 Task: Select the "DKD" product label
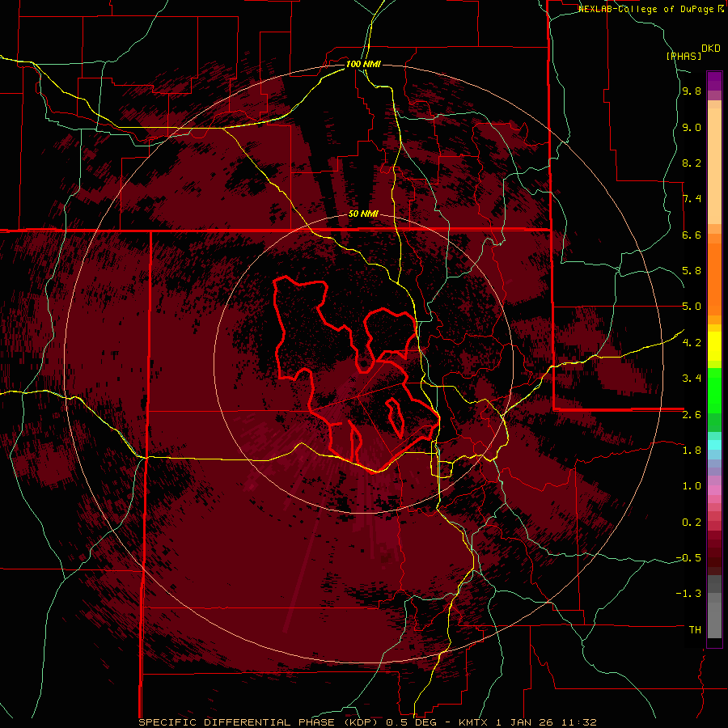(711, 49)
